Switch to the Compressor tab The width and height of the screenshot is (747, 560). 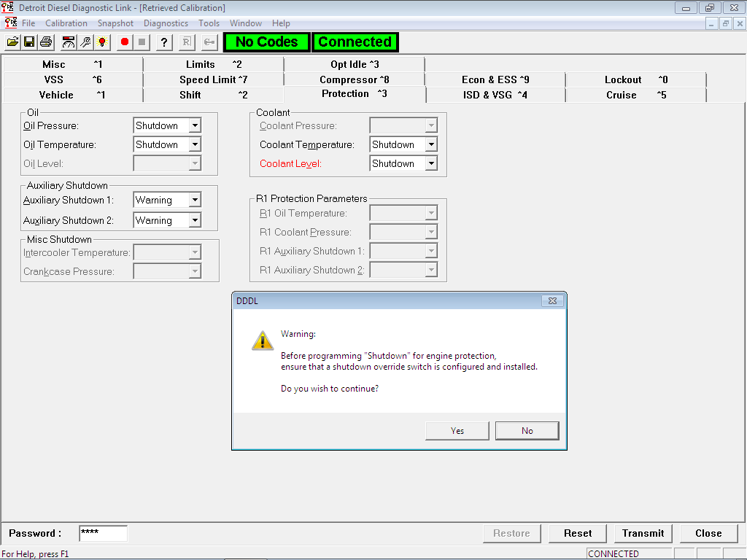[x=355, y=79]
